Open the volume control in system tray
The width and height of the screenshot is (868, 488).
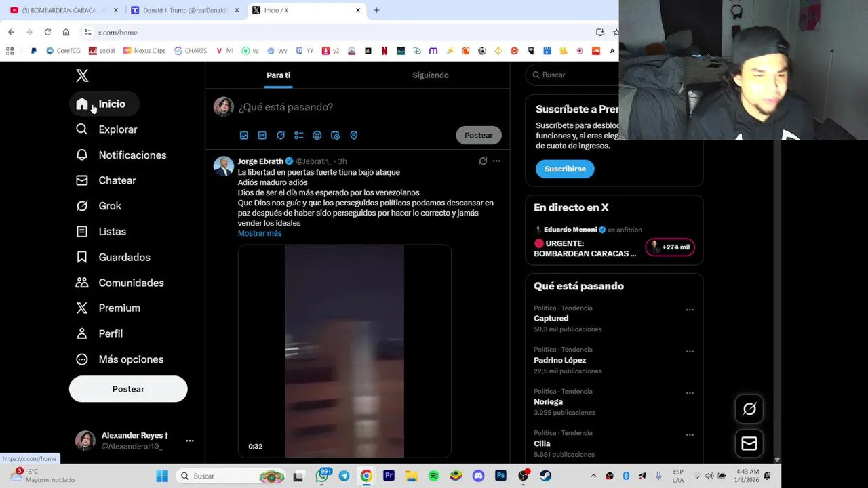click(709, 476)
